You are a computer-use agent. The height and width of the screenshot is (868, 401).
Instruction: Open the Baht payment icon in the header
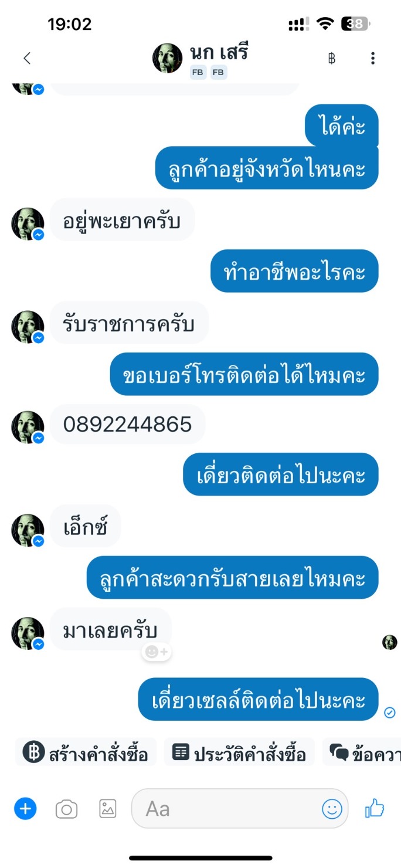click(332, 58)
